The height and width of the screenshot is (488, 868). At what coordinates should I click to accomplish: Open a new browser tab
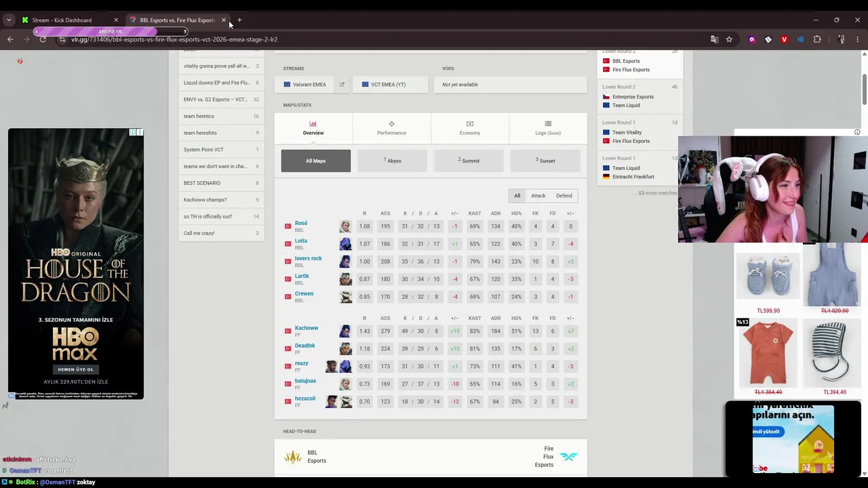[239, 20]
